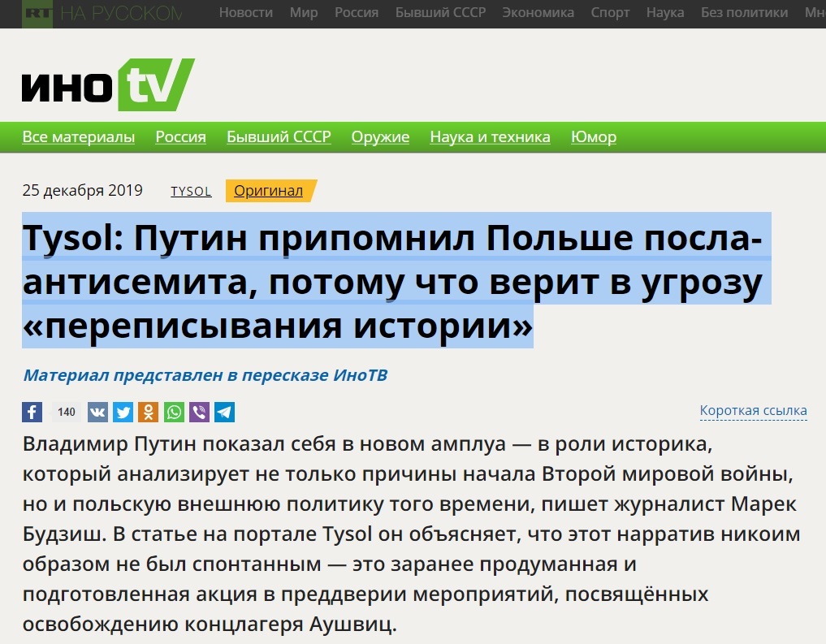Image resolution: width=826 pixels, height=644 pixels.
Task: Share article via Twitter icon
Action: tap(123, 412)
